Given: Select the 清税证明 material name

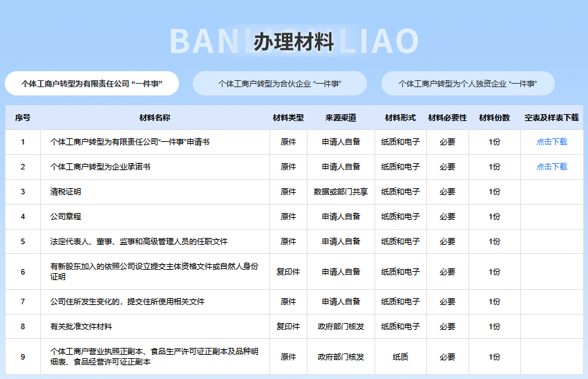Looking at the screenshot, I should [x=66, y=192].
